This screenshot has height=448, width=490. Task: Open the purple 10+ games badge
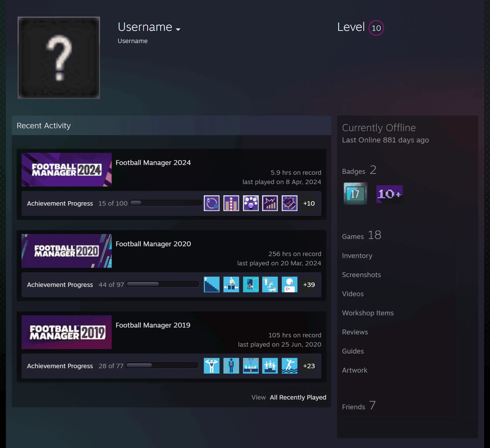point(389,194)
